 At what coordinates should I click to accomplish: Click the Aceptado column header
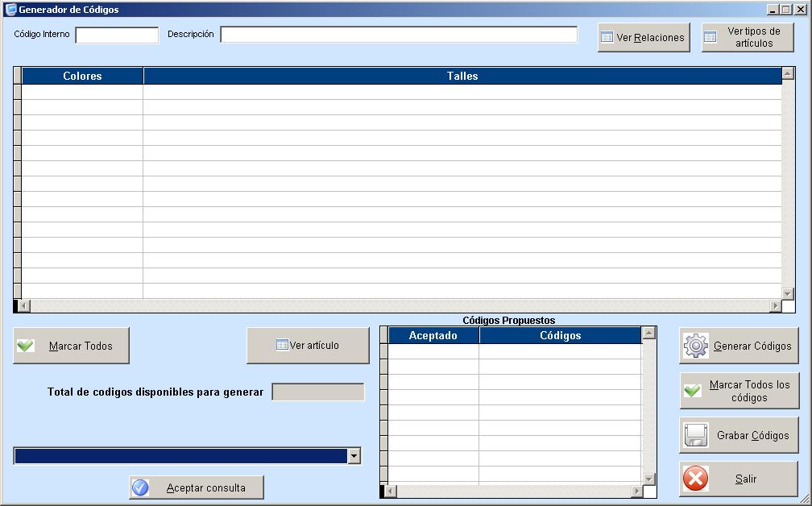click(x=433, y=335)
